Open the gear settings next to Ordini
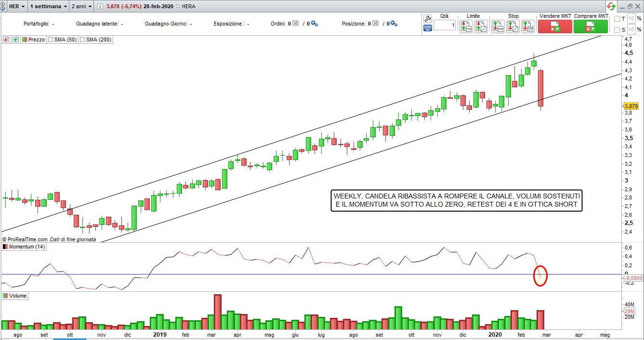 pyautogui.click(x=314, y=23)
